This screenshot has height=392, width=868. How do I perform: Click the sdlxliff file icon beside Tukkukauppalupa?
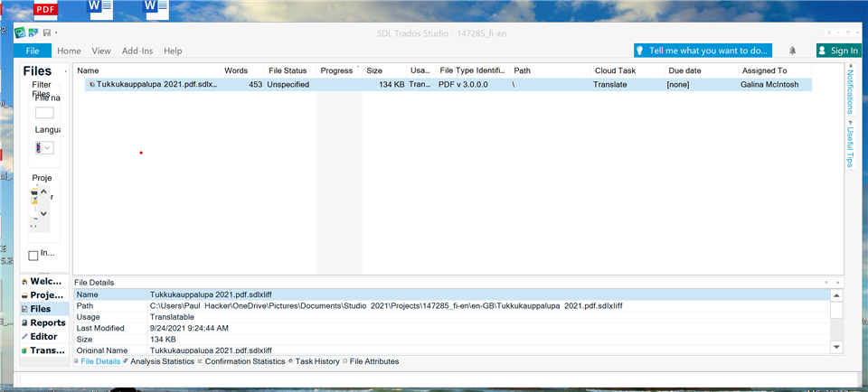click(x=92, y=85)
